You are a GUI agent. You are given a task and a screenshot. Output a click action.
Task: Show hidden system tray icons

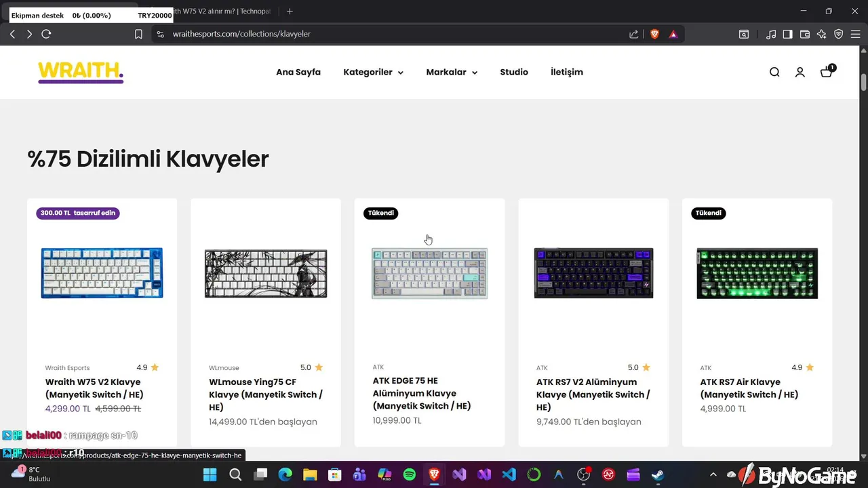click(713, 474)
